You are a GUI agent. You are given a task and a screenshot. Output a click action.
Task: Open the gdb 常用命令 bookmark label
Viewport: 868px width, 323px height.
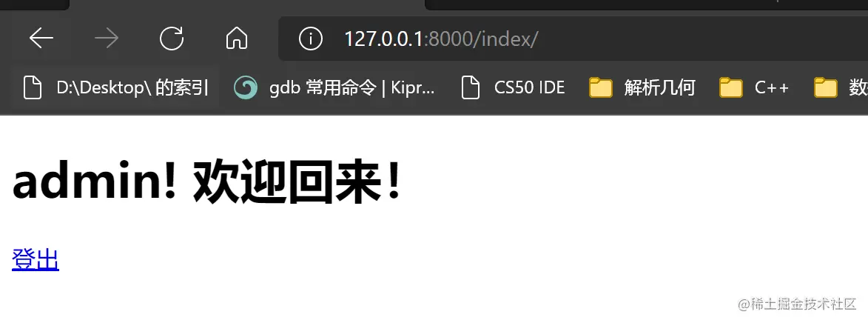coord(352,87)
